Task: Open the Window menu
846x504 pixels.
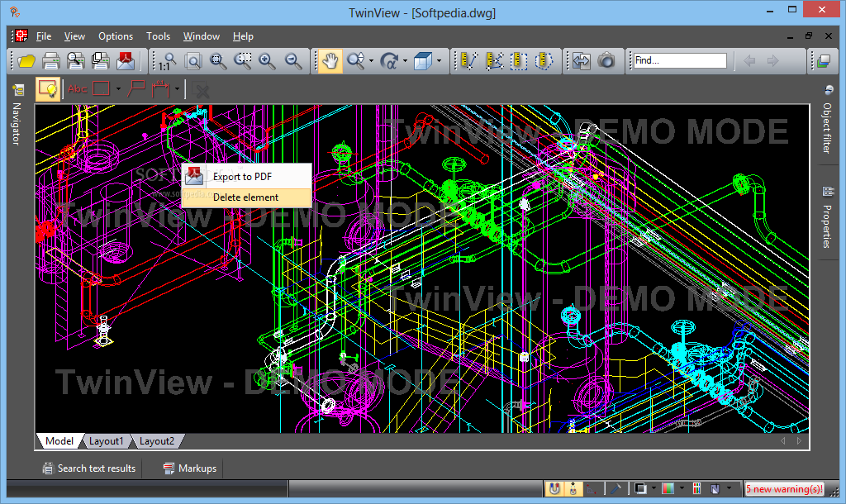Action: [x=202, y=36]
